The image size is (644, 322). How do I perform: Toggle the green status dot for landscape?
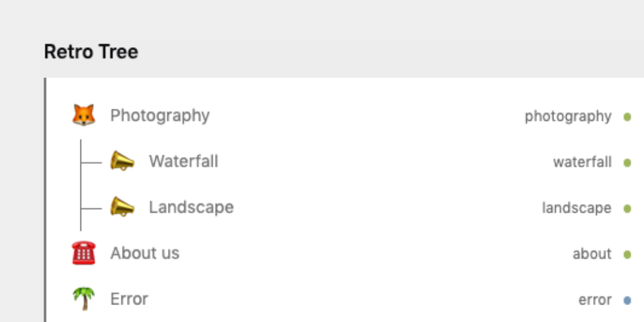(x=627, y=209)
